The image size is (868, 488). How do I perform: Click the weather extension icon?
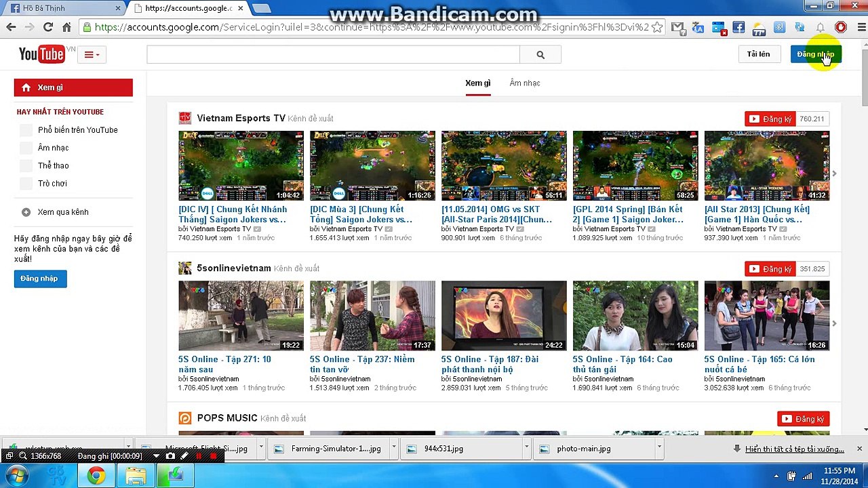759,28
